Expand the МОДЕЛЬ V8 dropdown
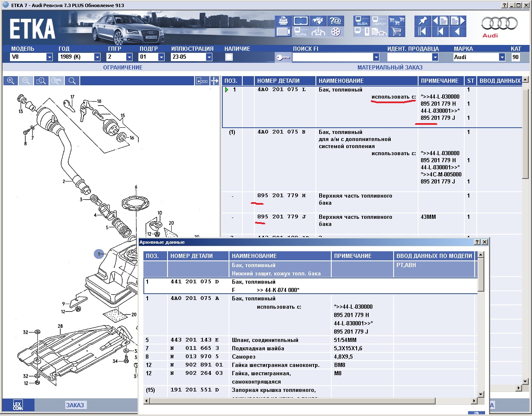The height and width of the screenshot is (416, 532). [x=49, y=57]
